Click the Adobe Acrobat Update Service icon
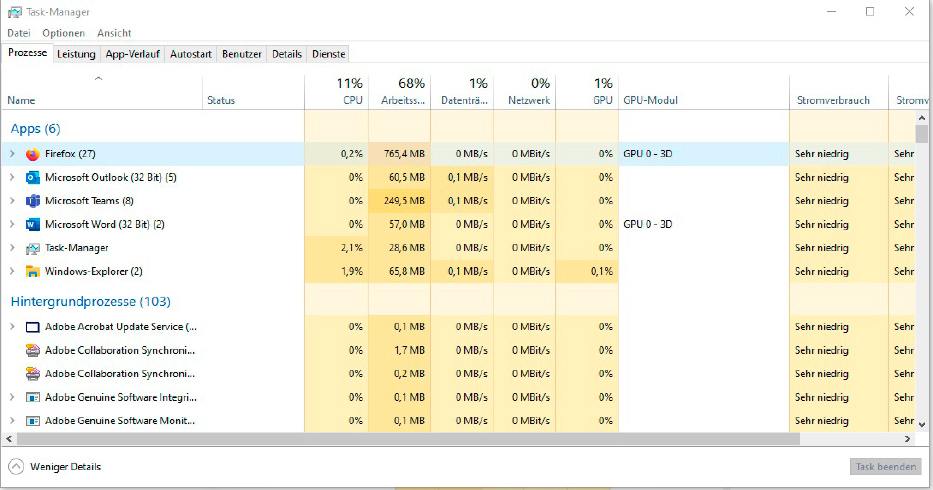The width and height of the screenshot is (933, 490). (33, 327)
